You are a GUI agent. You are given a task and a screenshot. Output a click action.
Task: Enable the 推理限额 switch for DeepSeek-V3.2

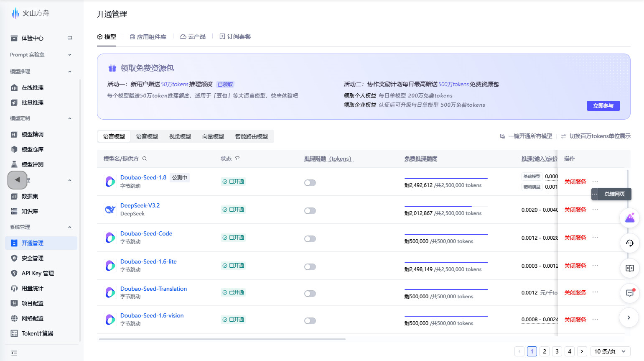(310, 211)
